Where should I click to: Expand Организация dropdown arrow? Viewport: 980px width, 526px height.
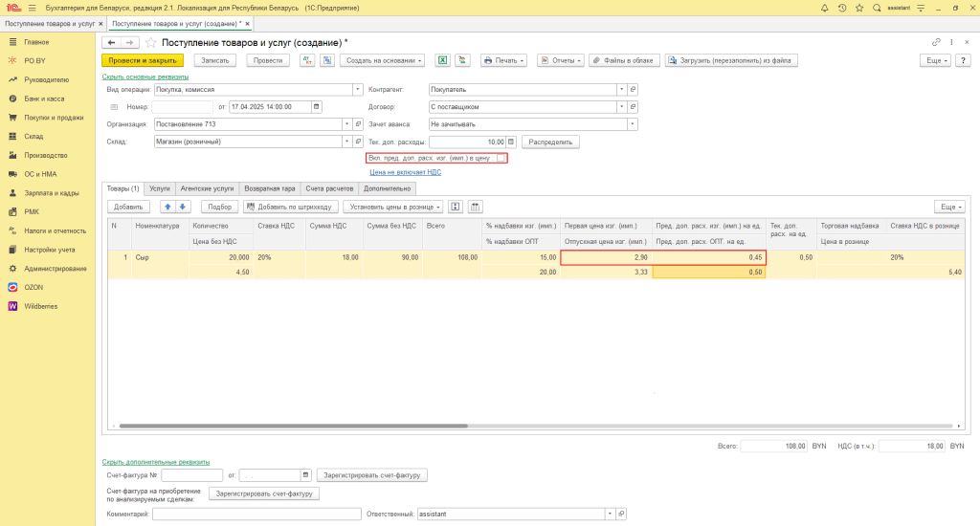[346, 124]
